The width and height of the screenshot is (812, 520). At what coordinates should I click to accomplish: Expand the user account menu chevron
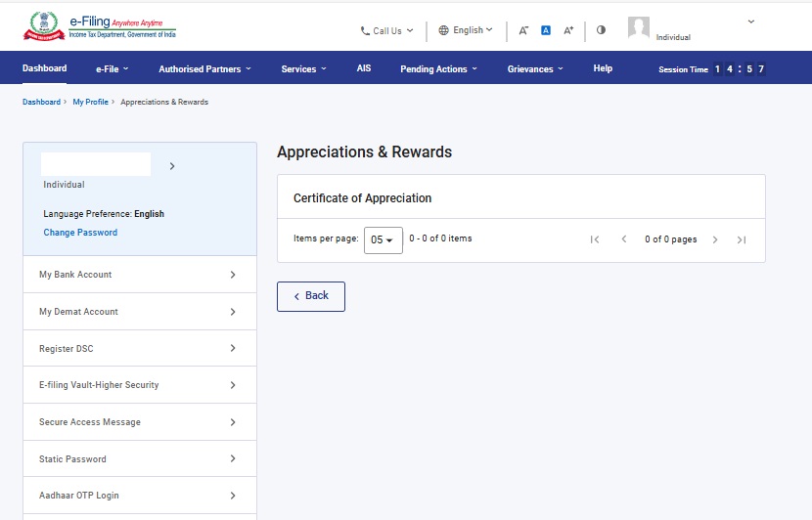(x=751, y=22)
